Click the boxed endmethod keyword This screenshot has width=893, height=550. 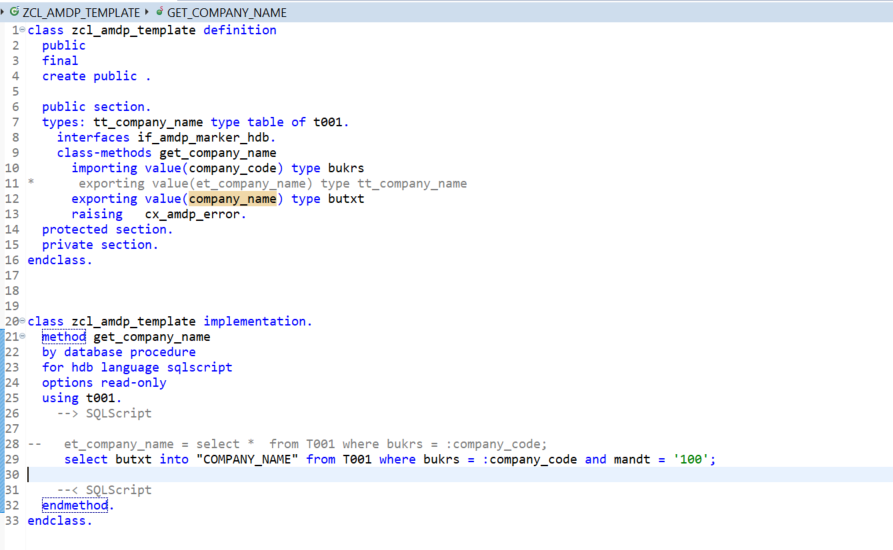[x=75, y=505]
